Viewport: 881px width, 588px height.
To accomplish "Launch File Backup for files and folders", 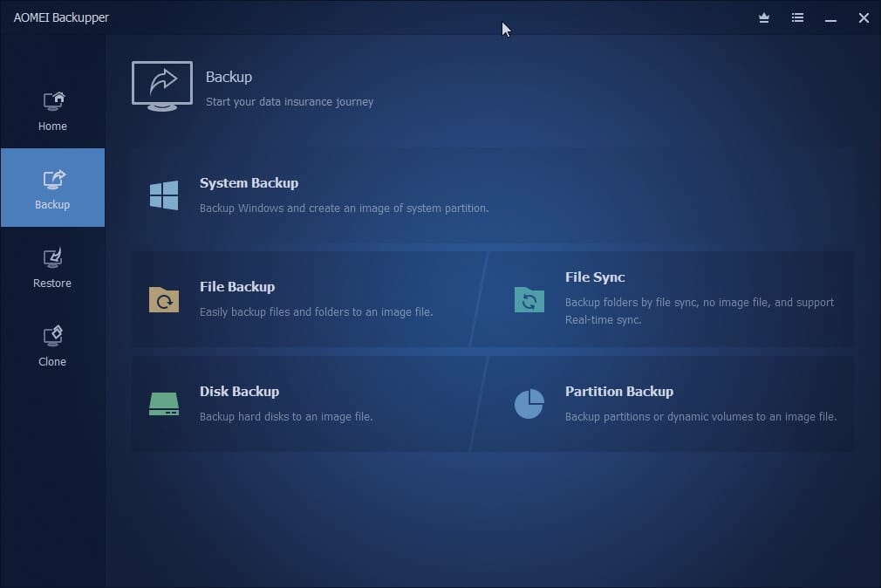I will pos(238,286).
